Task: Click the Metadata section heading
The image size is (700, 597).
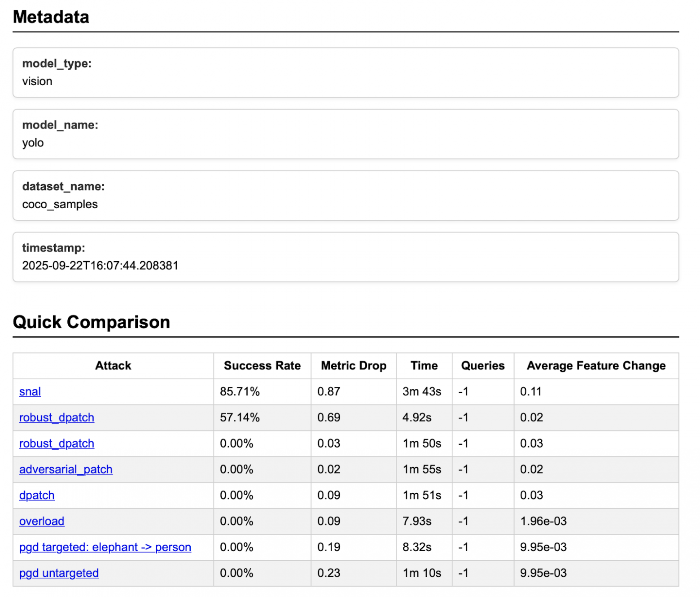Action: click(51, 17)
